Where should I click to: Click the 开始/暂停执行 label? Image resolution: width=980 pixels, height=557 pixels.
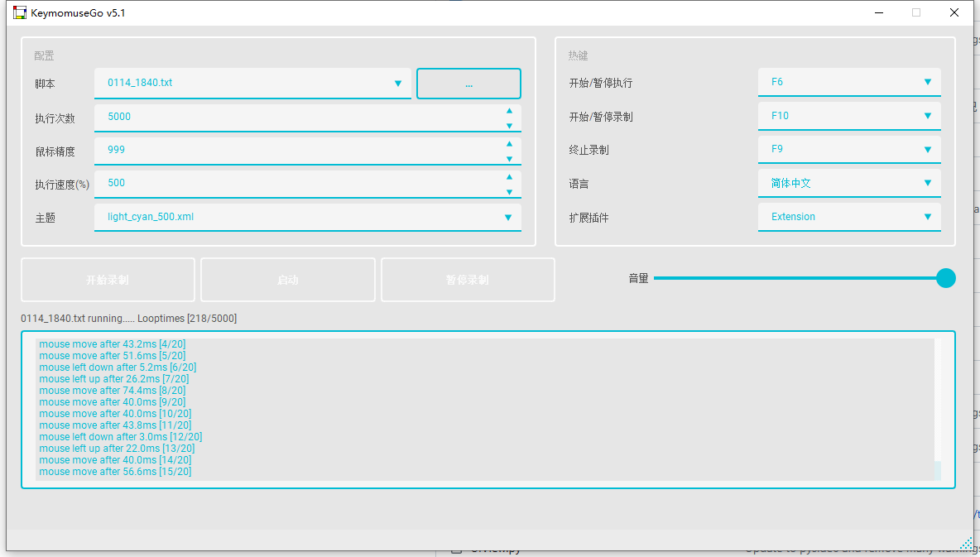[601, 83]
